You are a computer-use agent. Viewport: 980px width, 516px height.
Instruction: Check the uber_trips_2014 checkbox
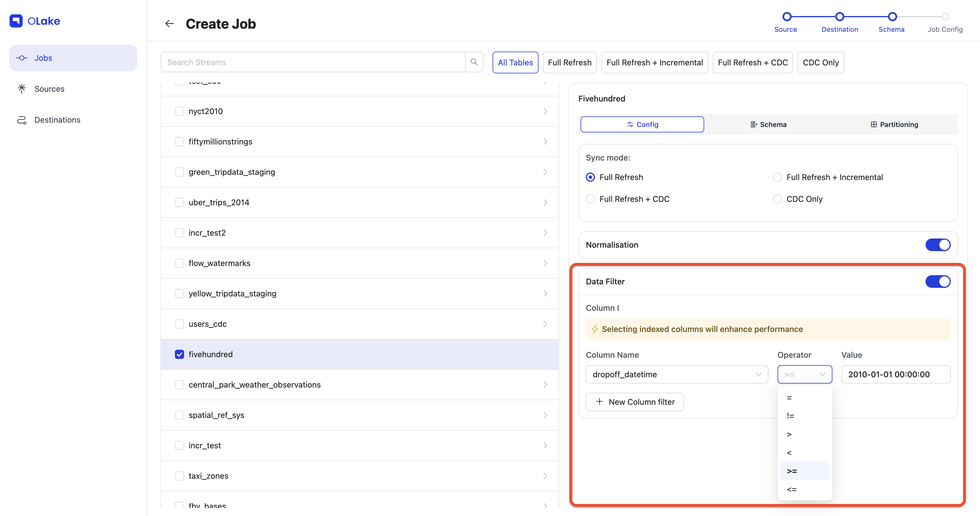pos(179,202)
